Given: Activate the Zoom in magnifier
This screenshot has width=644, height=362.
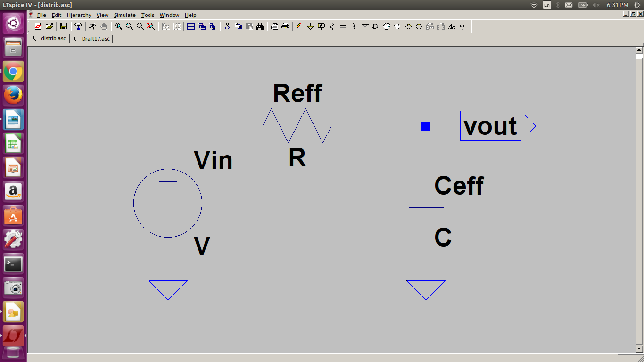Looking at the screenshot, I should 118,26.
